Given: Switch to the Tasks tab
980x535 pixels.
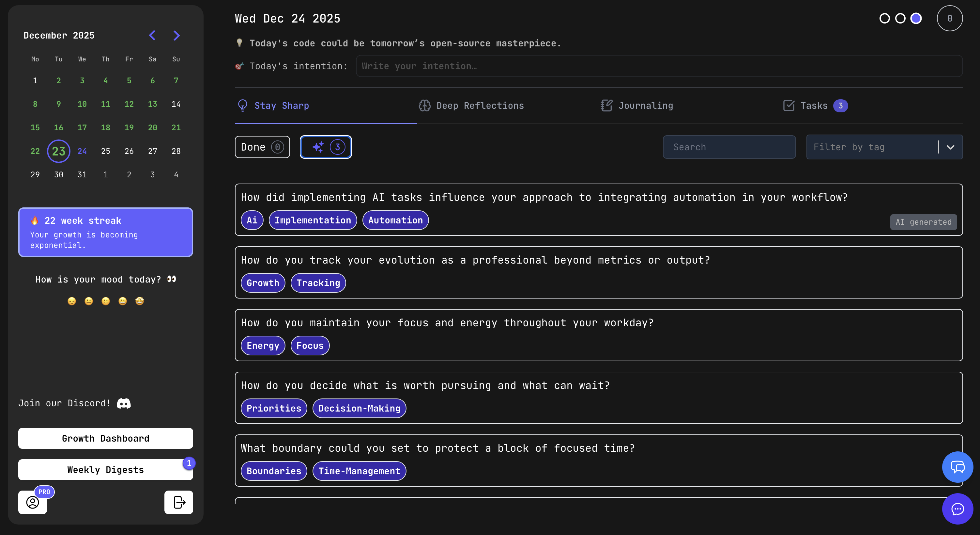Looking at the screenshot, I should [814, 105].
